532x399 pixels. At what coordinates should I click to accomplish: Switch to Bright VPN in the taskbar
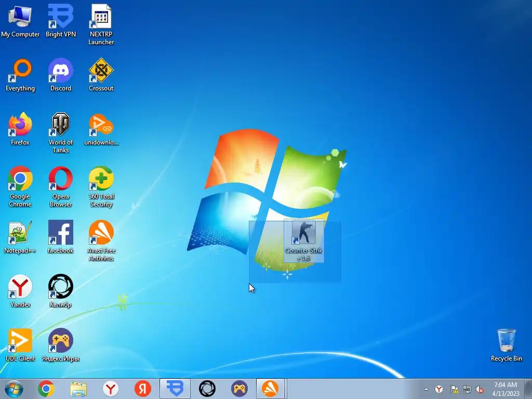175,389
